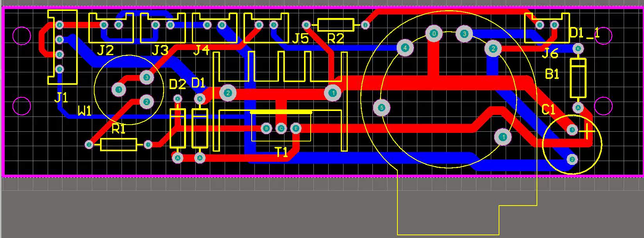The image size is (644, 238).
Task: Select the C1 designator label
Action: [x=548, y=110]
